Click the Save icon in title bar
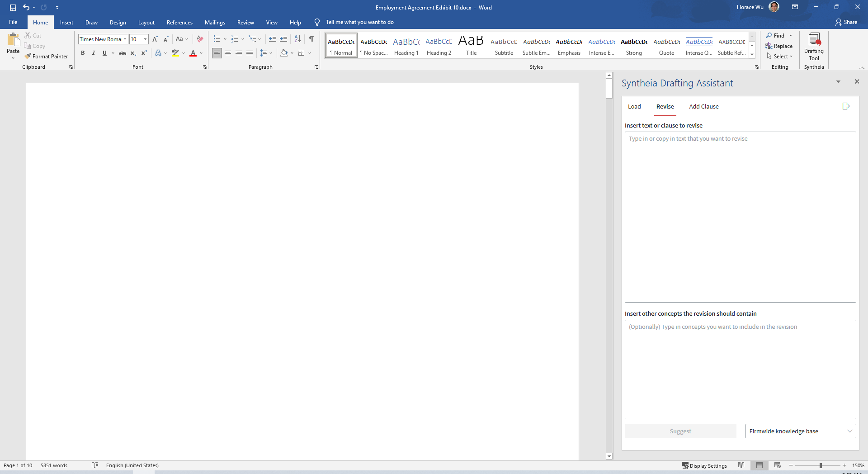 [x=13, y=8]
